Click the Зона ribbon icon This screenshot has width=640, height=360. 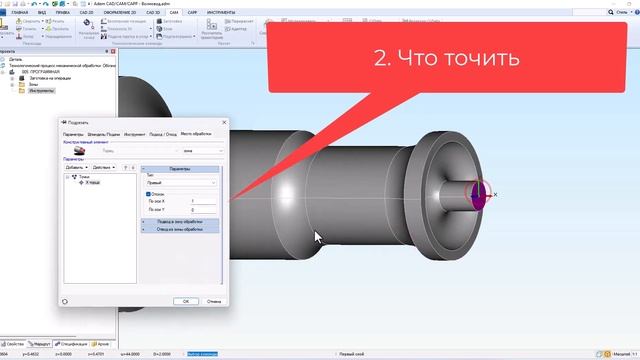tap(159, 29)
